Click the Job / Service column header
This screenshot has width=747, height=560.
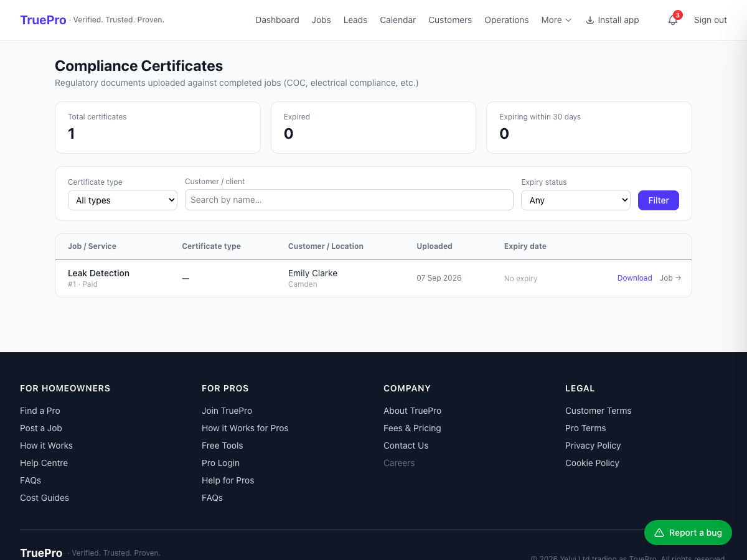pos(92,246)
